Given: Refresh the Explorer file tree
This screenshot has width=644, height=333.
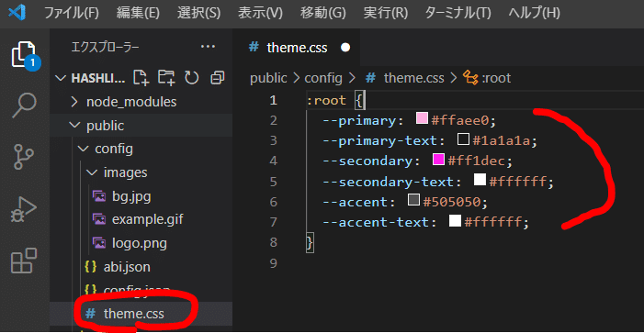Looking at the screenshot, I should click(192, 77).
